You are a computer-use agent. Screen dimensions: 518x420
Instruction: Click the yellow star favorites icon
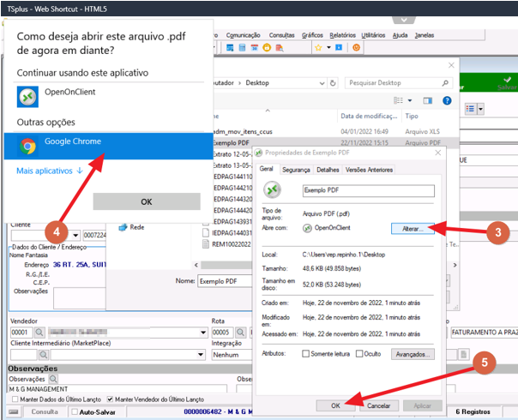318,47
